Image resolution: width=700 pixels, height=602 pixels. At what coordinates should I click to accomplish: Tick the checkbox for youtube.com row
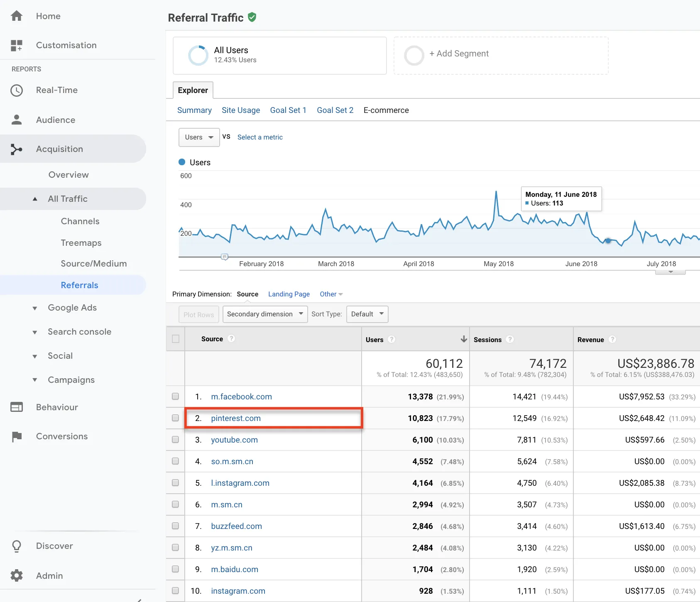175,439
